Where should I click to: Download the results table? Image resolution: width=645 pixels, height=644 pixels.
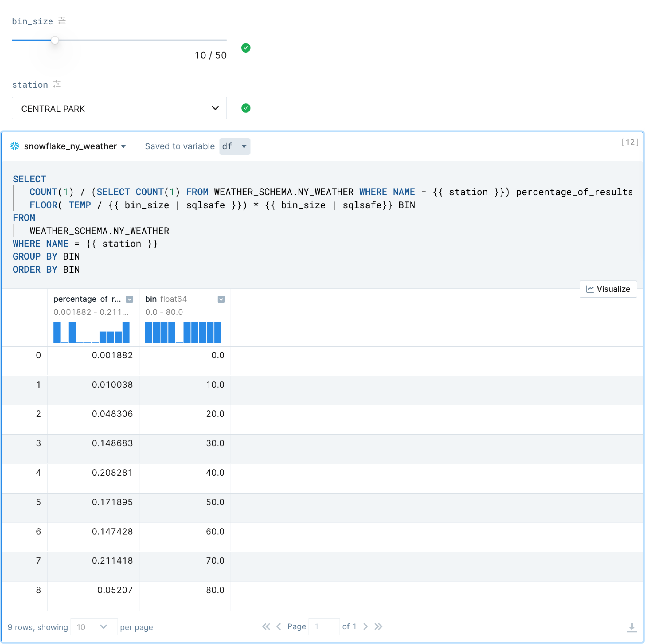(x=631, y=627)
